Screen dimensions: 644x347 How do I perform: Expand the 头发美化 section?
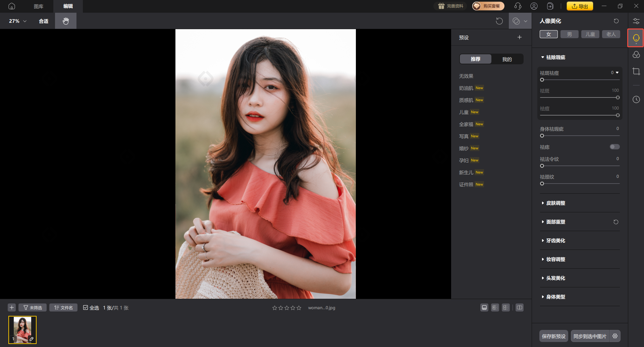pyautogui.click(x=555, y=278)
